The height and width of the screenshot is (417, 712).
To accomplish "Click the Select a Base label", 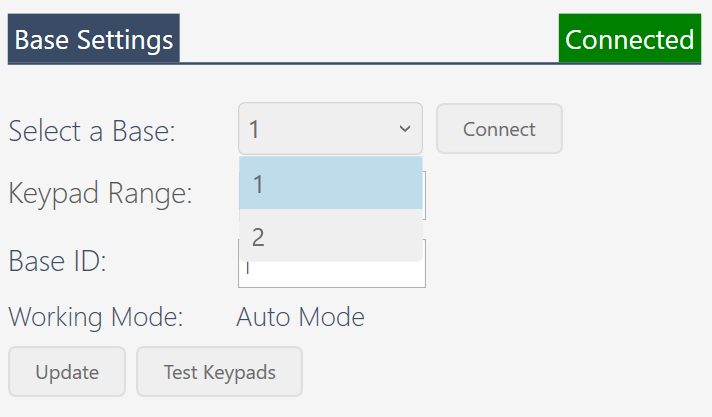I will click(92, 131).
